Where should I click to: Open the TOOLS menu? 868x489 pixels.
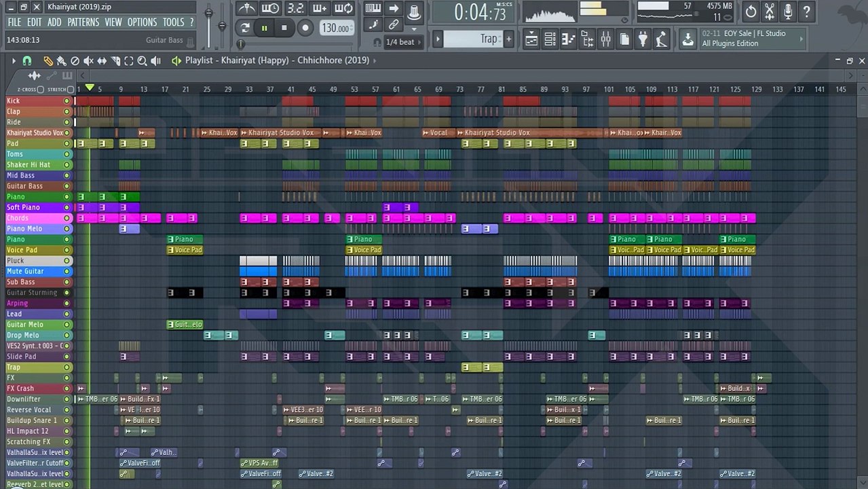pos(173,22)
